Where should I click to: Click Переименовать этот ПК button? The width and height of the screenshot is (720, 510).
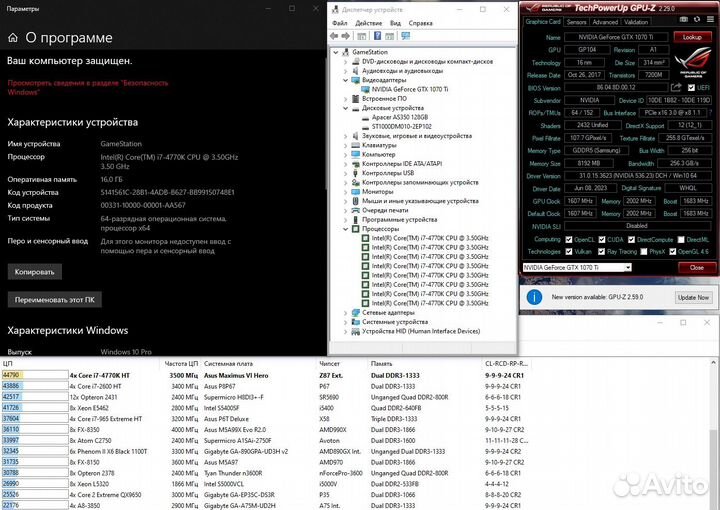click(x=55, y=300)
